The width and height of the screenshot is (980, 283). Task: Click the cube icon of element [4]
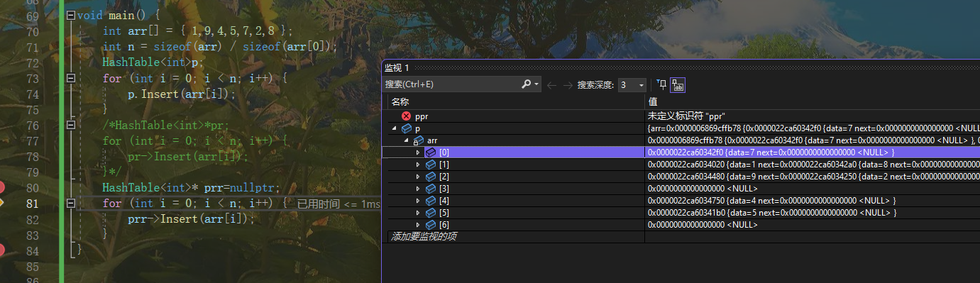click(x=430, y=201)
